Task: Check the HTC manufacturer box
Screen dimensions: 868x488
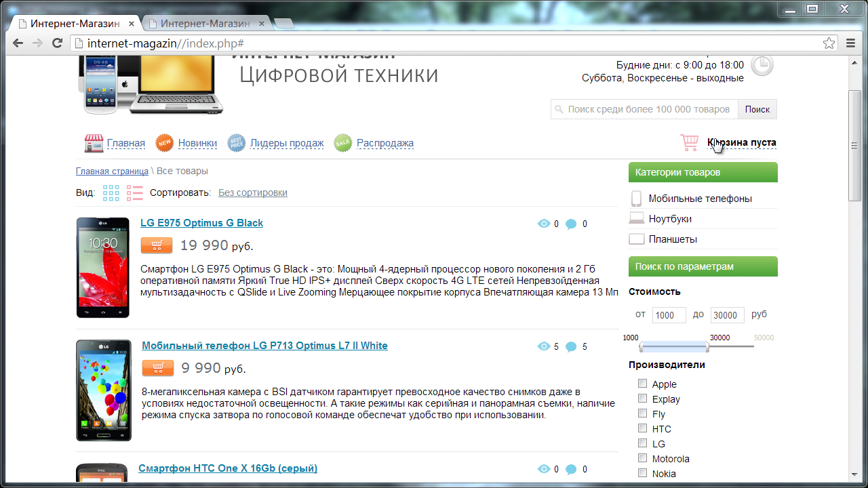Action: pyautogui.click(x=643, y=428)
